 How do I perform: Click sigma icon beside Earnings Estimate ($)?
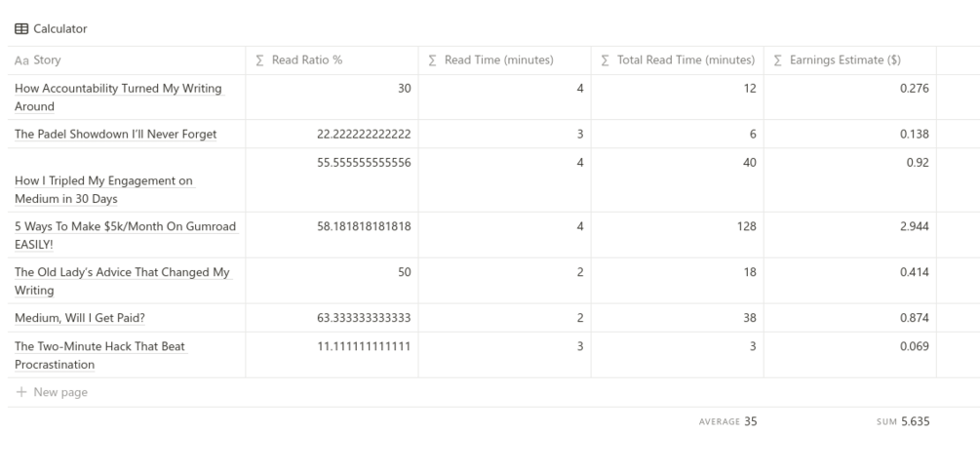coord(777,60)
